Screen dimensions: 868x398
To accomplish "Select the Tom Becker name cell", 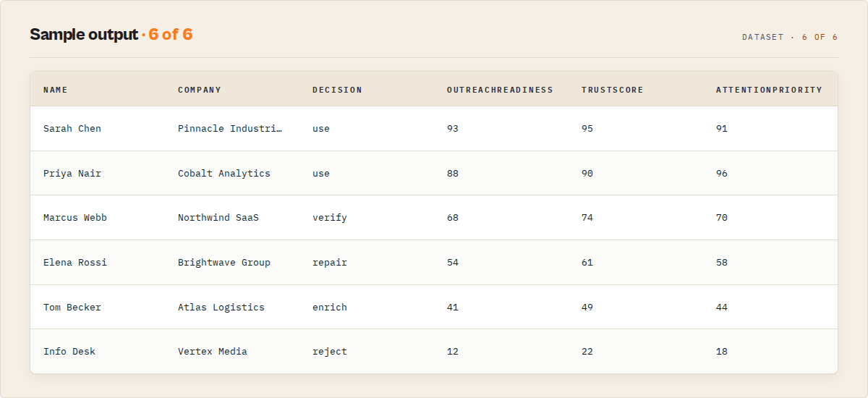I will [72, 308].
